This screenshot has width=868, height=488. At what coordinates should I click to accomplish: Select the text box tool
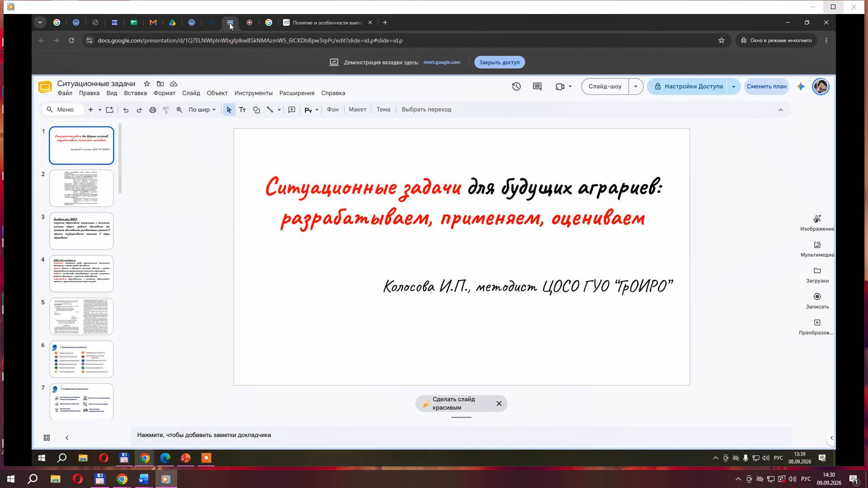coord(242,110)
